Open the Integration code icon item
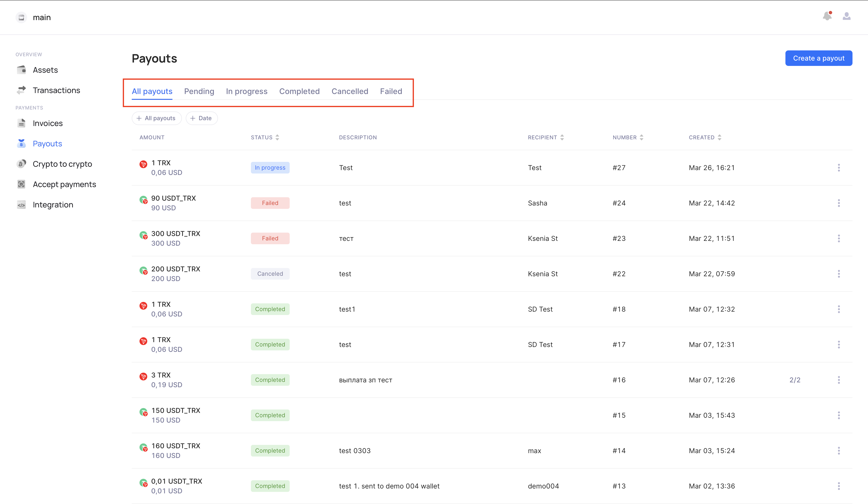Viewport: 868px width, 504px height. pyautogui.click(x=21, y=205)
